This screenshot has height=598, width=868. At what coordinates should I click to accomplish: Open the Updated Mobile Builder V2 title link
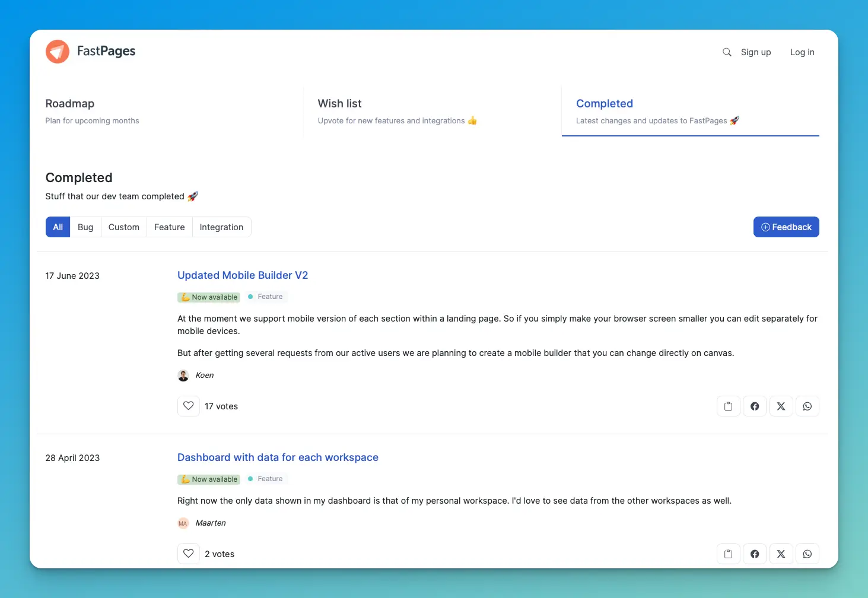point(243,275)
